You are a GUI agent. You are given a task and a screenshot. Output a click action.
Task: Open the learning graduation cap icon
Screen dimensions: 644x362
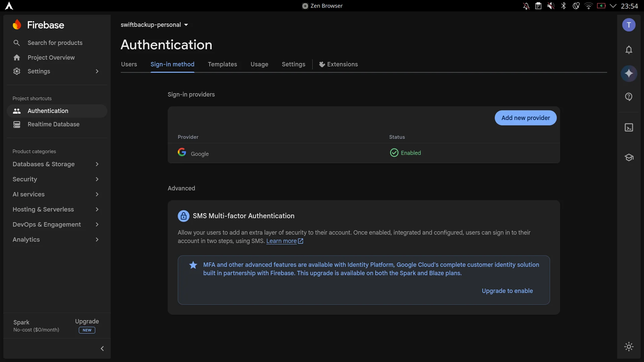point(629,158)
